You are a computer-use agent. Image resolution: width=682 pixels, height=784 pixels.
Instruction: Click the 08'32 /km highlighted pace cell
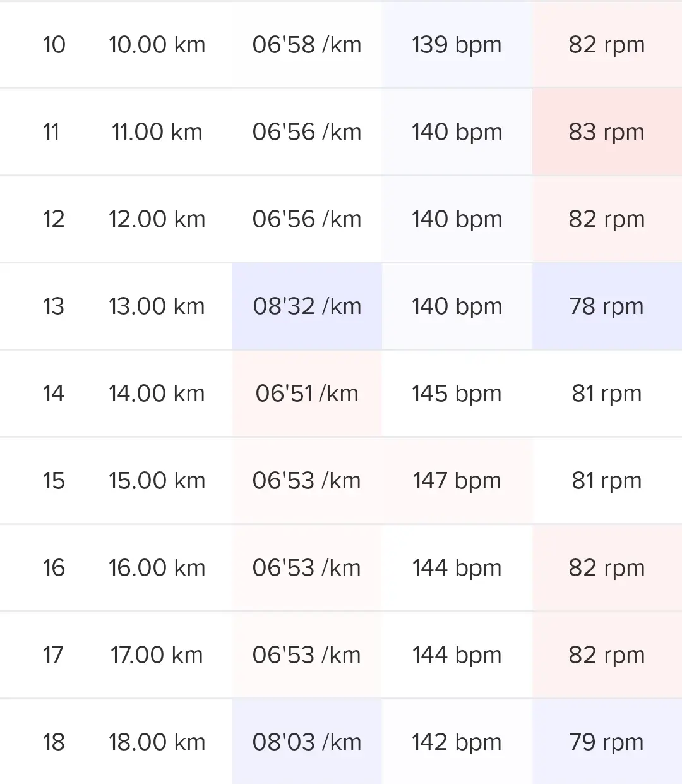click(307, 306)
